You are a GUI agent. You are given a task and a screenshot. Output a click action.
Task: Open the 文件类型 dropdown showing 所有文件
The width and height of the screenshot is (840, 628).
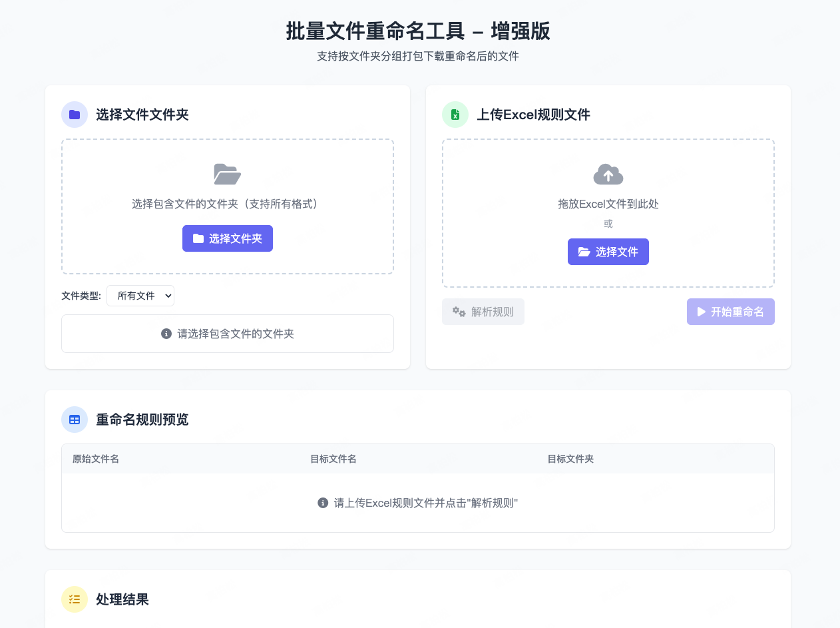click(140, 296)
